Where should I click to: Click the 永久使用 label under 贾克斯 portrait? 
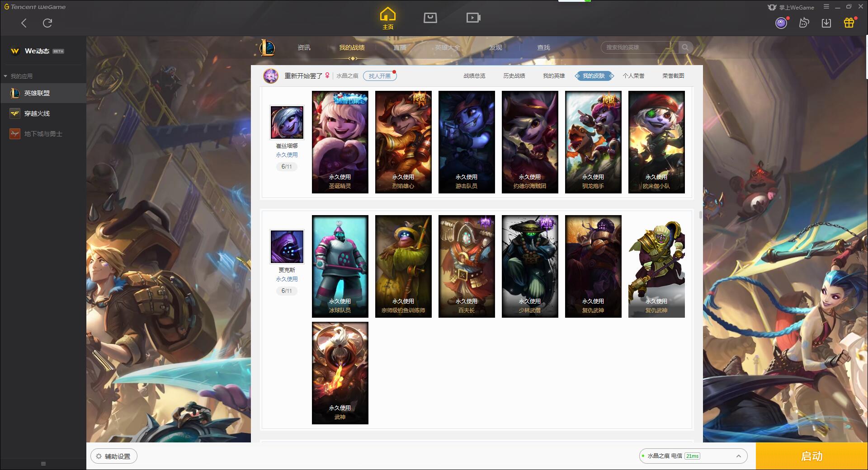point(287,279)
